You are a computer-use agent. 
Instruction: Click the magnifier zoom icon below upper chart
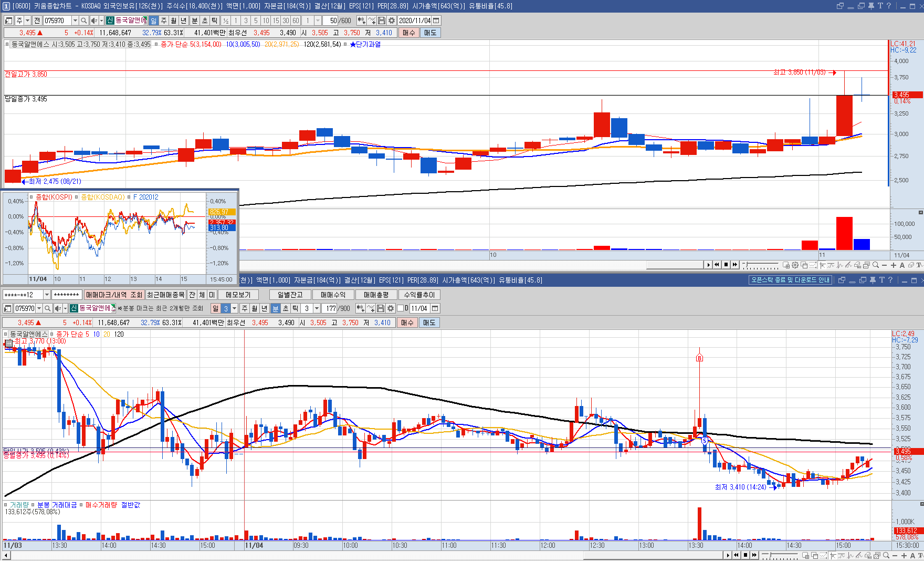tap(876, 265)
